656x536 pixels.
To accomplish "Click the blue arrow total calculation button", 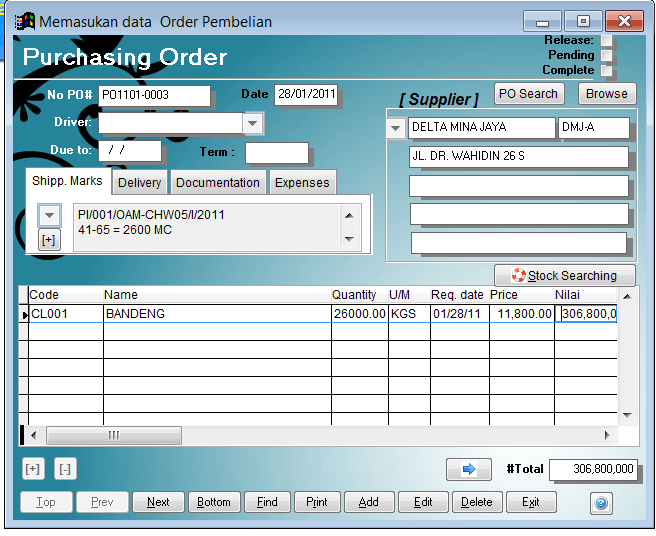I will click(x=469, y=469).
